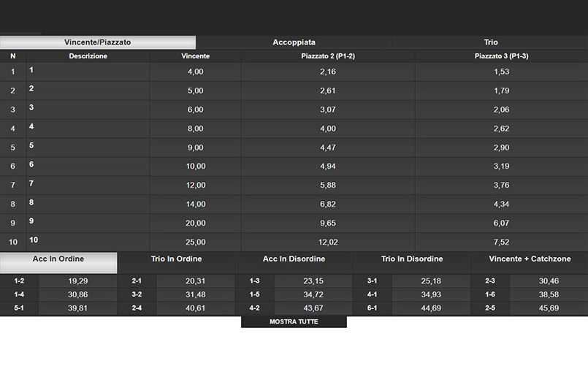Switch to the Accoppiata tab
588x374 pixels.
click(x=294, y=42)
